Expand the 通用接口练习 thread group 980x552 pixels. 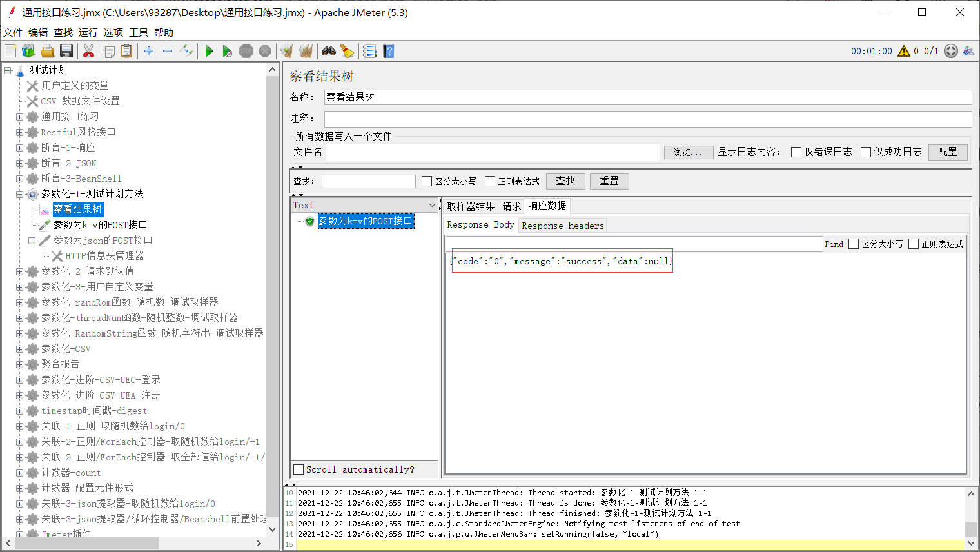(20, 117)
